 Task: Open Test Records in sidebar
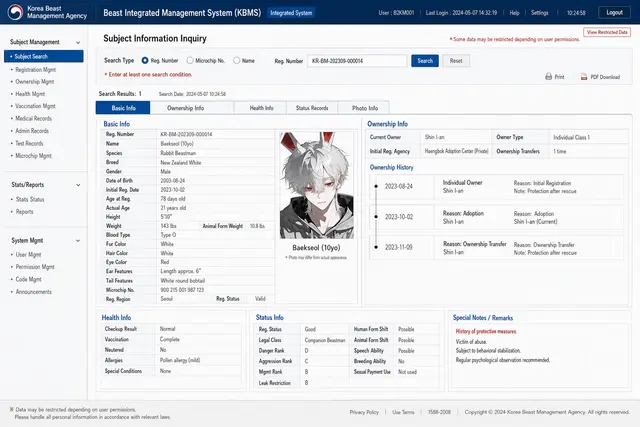pos(29,143)
